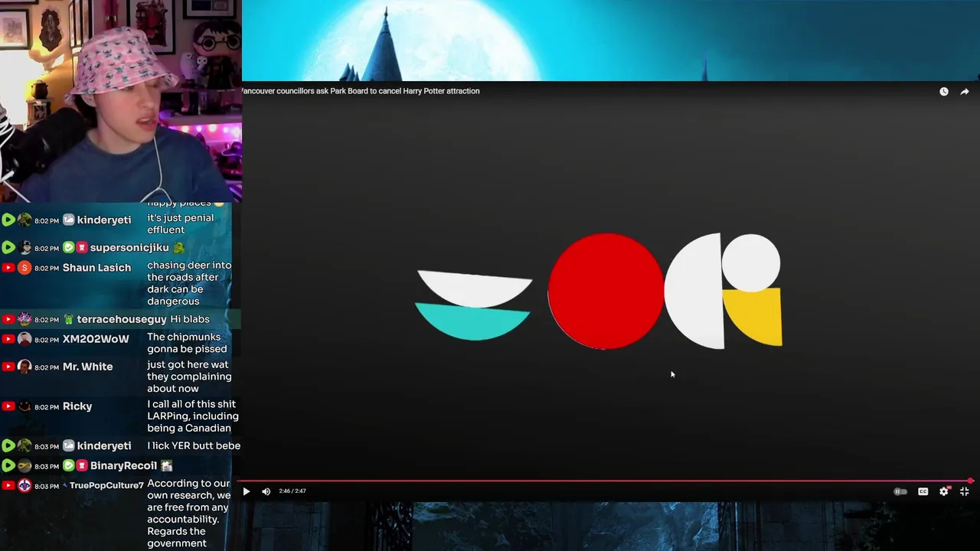Screen dimensions: 980x551
Task: Click the YouTube icon beside Ricky
Action: click(8, 407)
